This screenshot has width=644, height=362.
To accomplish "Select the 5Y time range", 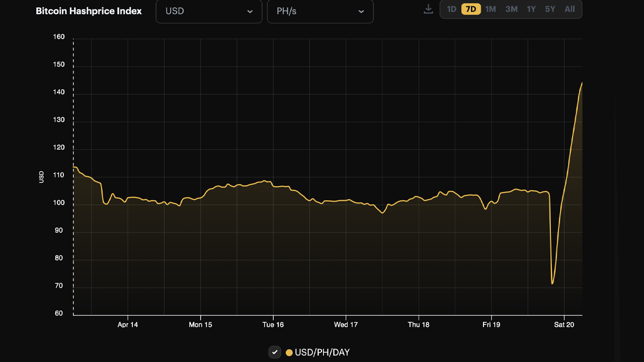I will [x=549, y=9].
